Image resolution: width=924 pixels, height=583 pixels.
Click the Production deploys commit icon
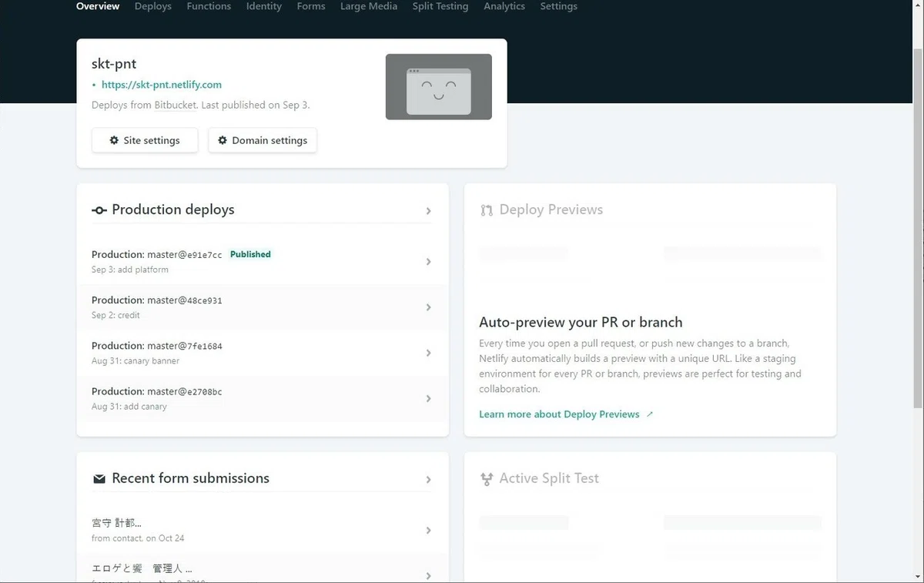tap(99, 210)
